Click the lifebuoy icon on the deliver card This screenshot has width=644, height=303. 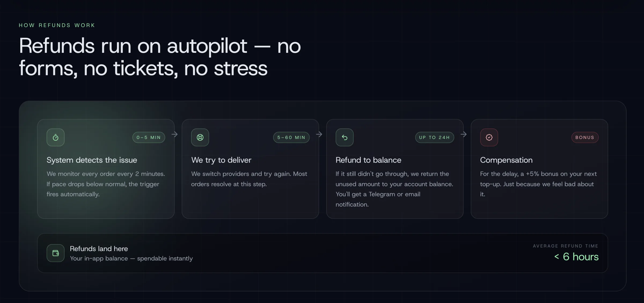tap(200, 137)
